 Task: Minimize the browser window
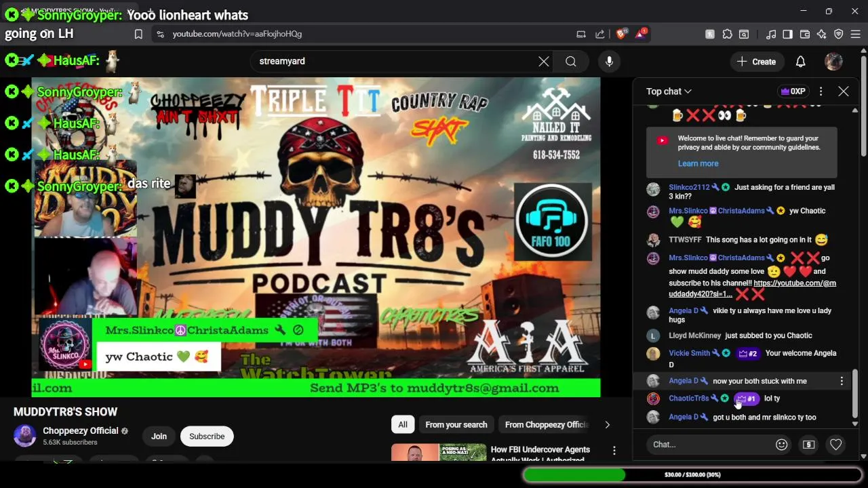[x=803, y=11]
